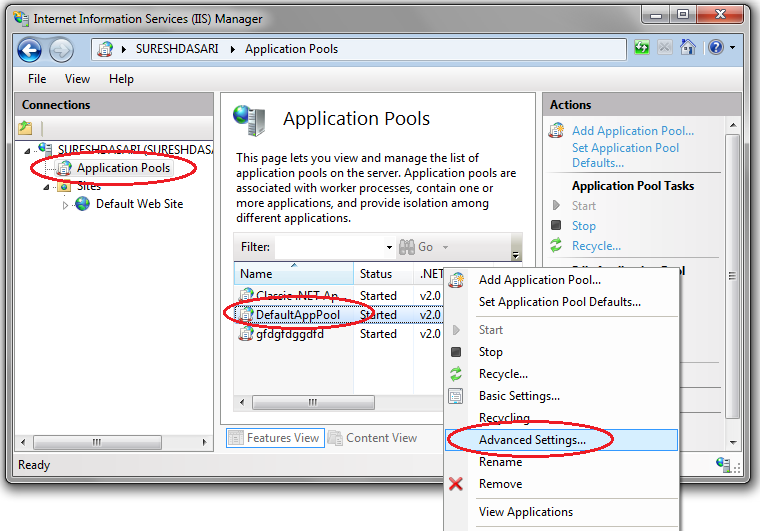Click the green Recycle icon in Actions
This screenshot has width=760, height=531.
coord(556,245)
